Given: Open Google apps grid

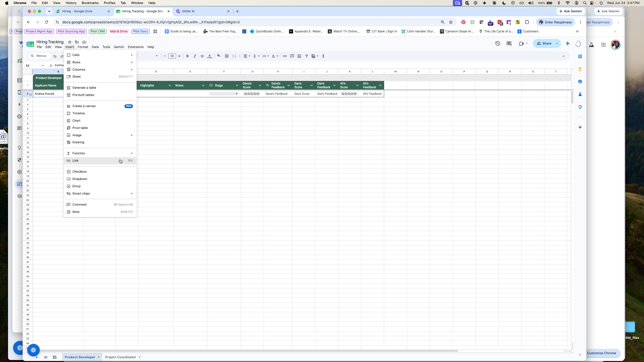Looking at the screenshot, I should 603,45.
